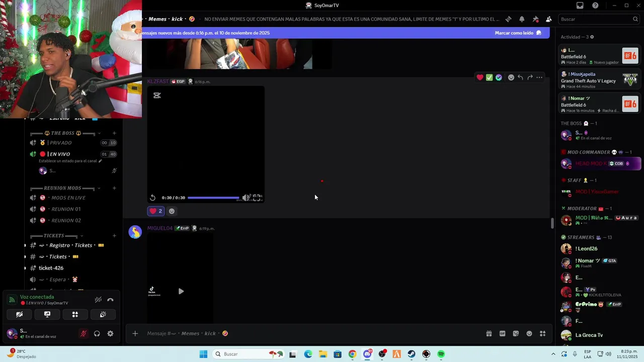
Task: Play the MIGUEL04 TikTok video
Action: 181,291
